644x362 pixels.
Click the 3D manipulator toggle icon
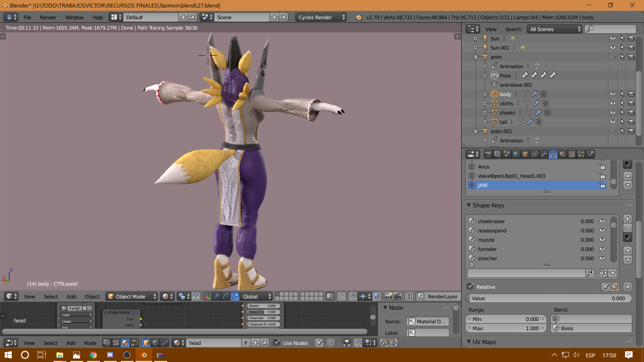[x=207, y=296]
